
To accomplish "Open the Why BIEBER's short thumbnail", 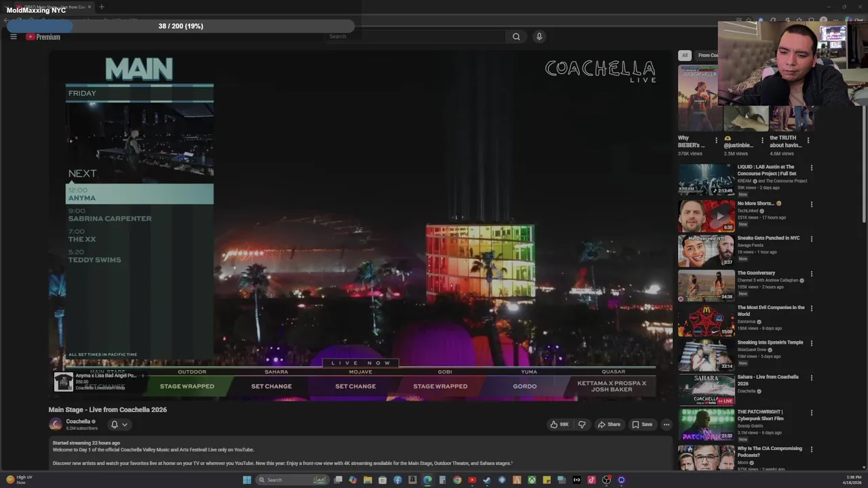I will [x=698, y=98].
